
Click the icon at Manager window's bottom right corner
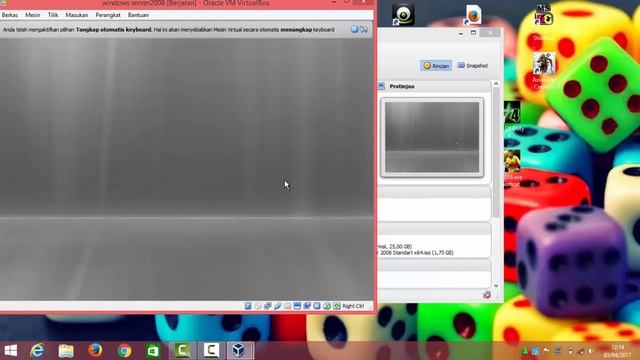pyautogui.click(x=487, y=295)
